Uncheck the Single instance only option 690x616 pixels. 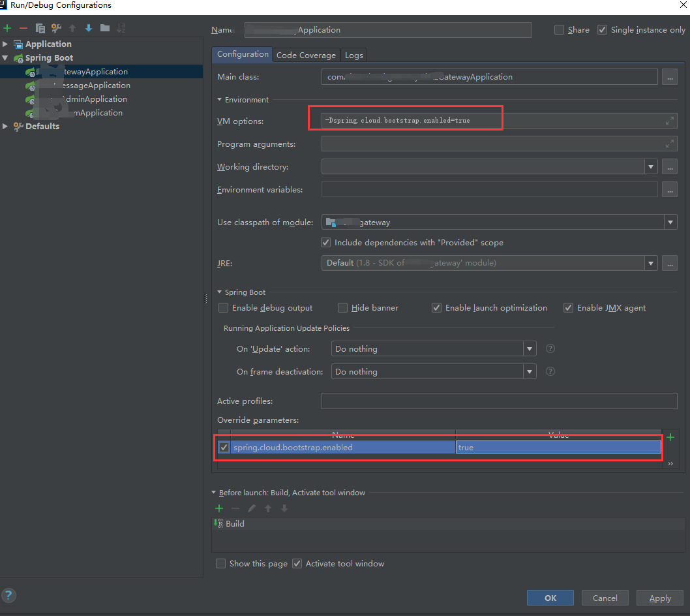(x=602, y=29)
